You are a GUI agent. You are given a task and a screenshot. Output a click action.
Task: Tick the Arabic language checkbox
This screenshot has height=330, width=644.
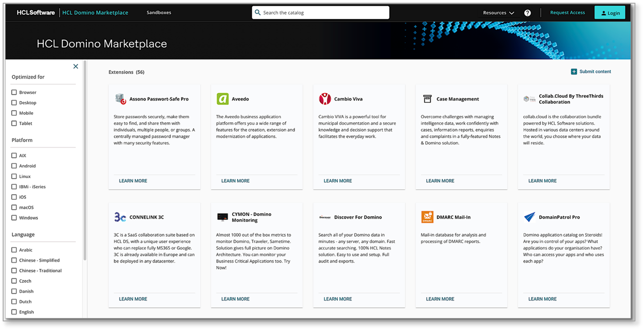(14, 250)
